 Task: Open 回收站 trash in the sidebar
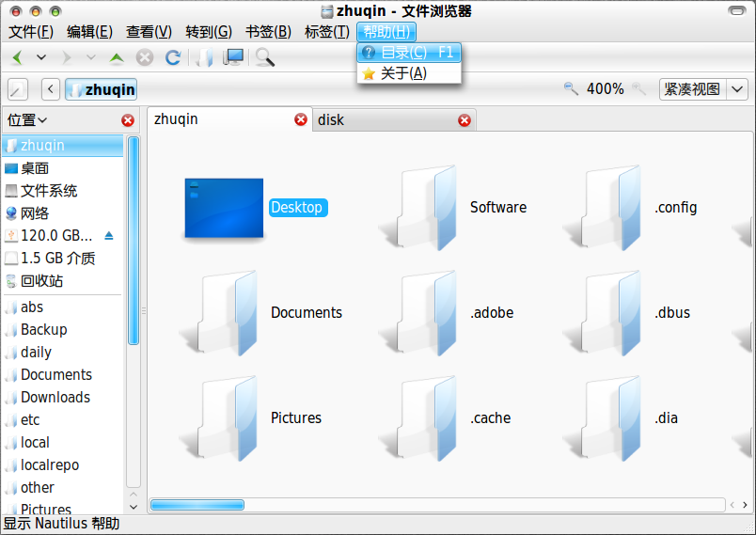click(63, 280)
